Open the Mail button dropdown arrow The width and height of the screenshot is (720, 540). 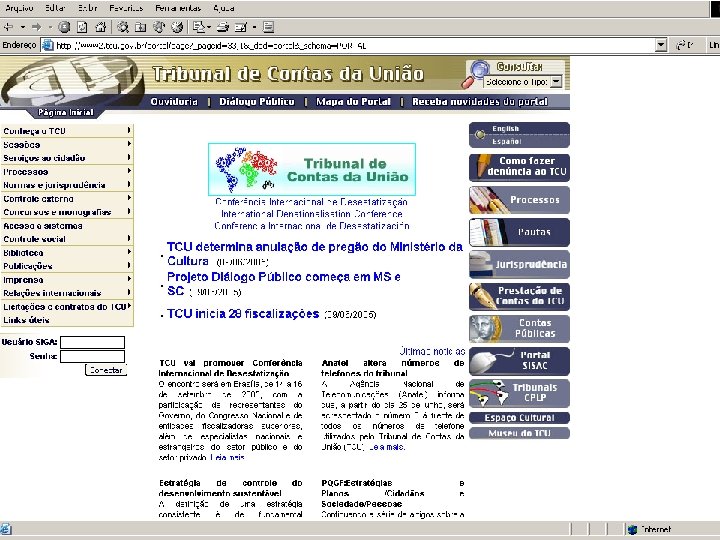click(209, 27)
